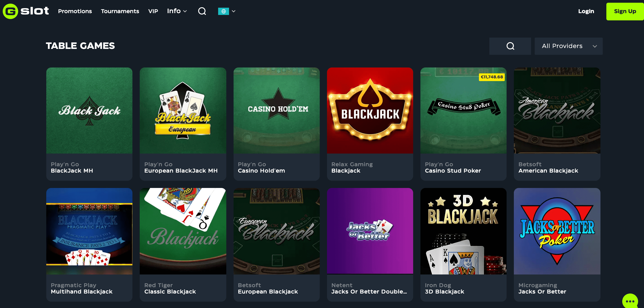Click the "TABLE GAMES" heading
The width and height of the screenshot is (644, 308).
80,46
